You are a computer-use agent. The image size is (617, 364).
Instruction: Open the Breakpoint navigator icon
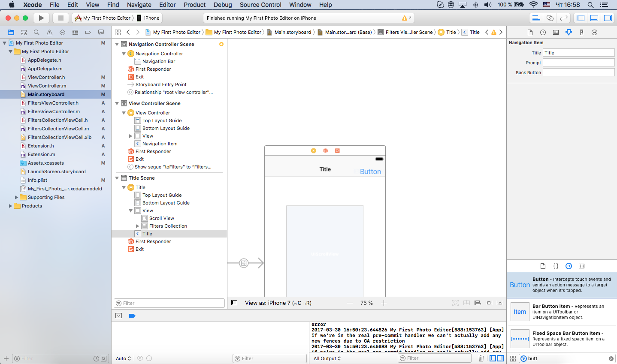click(x=88, y=32)
